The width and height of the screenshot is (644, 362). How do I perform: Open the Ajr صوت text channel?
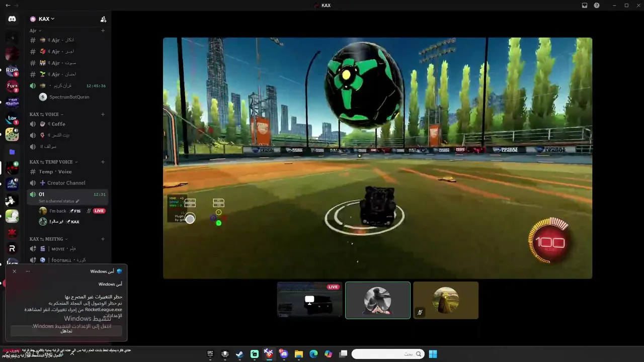click(67, 63)
